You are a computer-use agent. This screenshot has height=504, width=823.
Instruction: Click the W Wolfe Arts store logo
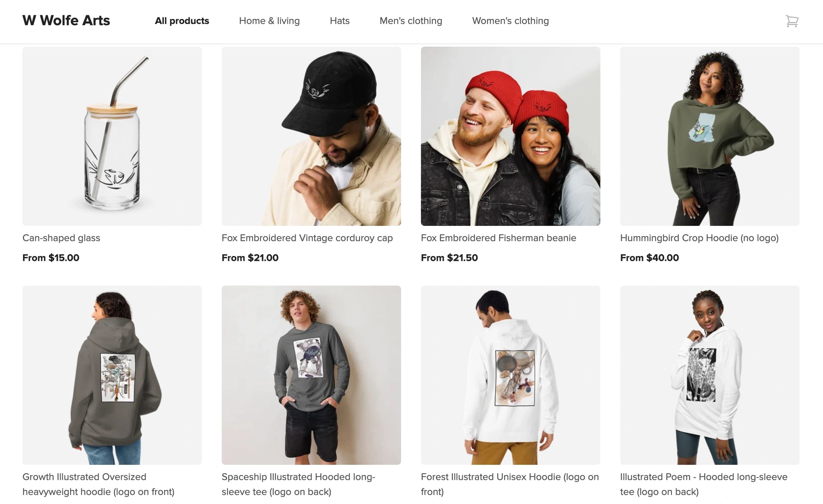point(66,21)
